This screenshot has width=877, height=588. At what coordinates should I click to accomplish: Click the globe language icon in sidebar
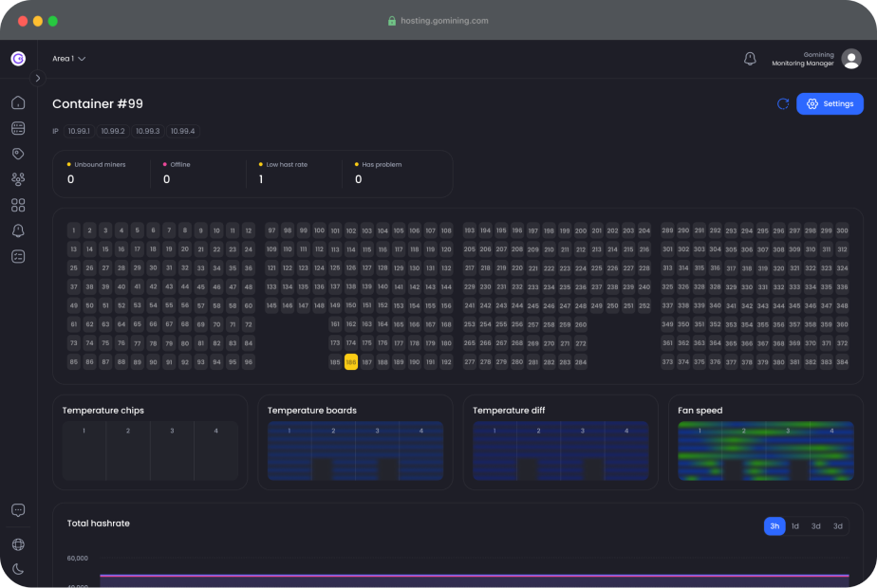[x=18, y=544]
